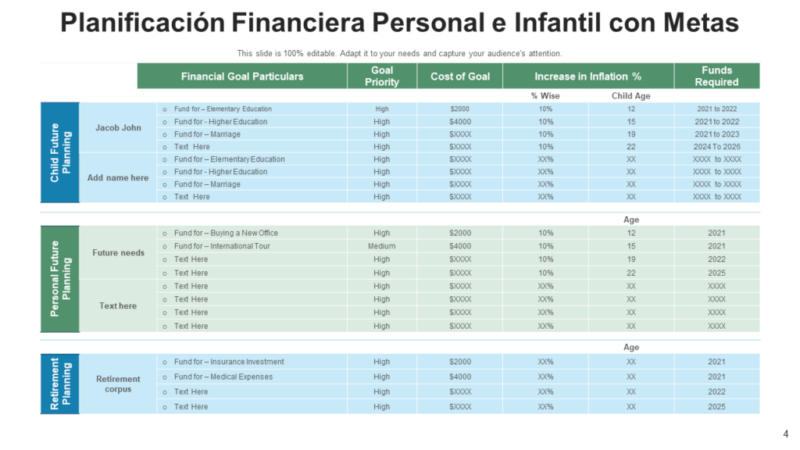This screenshot has height=450, width=800.
Task: Select the 'Medium' priority cell
Action: point(382,246)
